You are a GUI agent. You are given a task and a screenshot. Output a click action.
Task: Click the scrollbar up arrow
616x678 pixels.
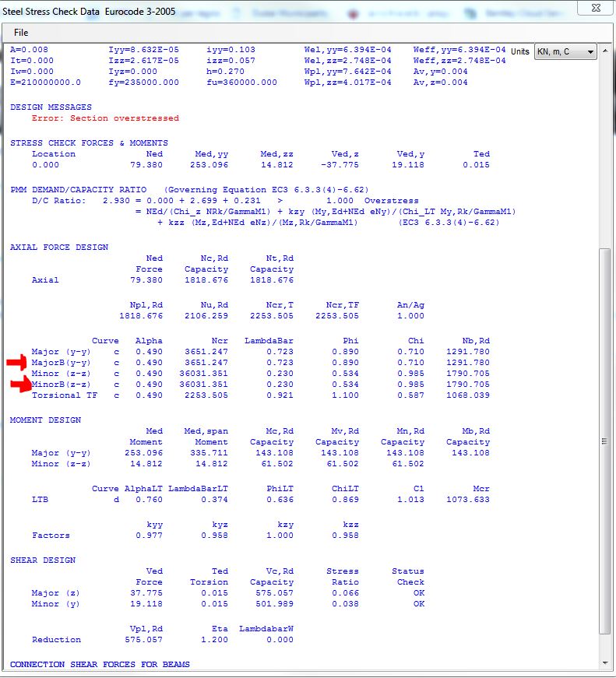point(606,50)
